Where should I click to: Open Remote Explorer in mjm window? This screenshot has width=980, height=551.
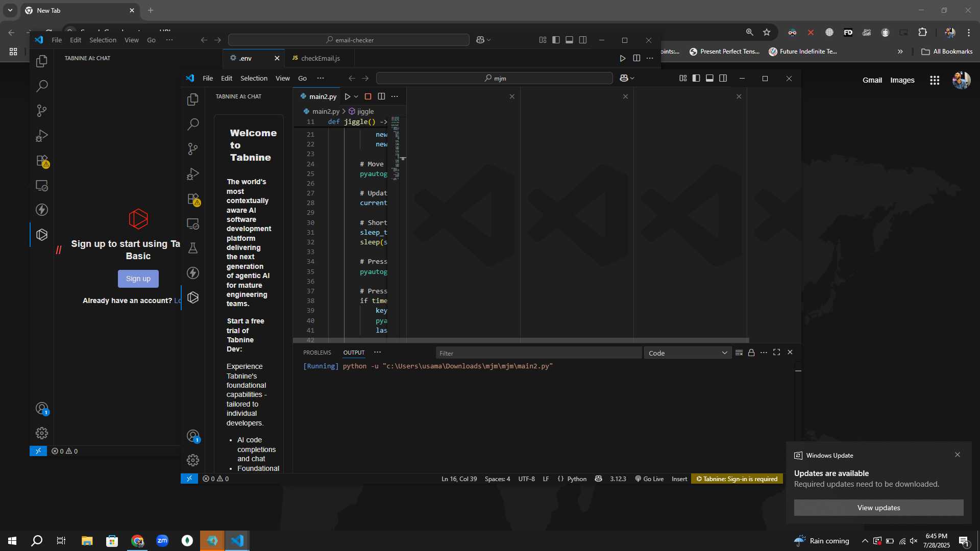[193, 223]
